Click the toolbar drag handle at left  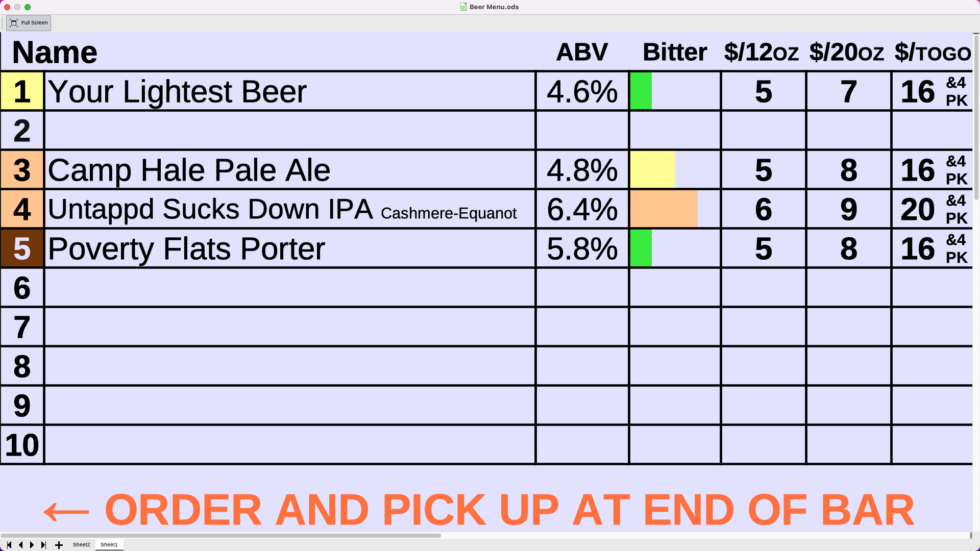tap(3, 23)
